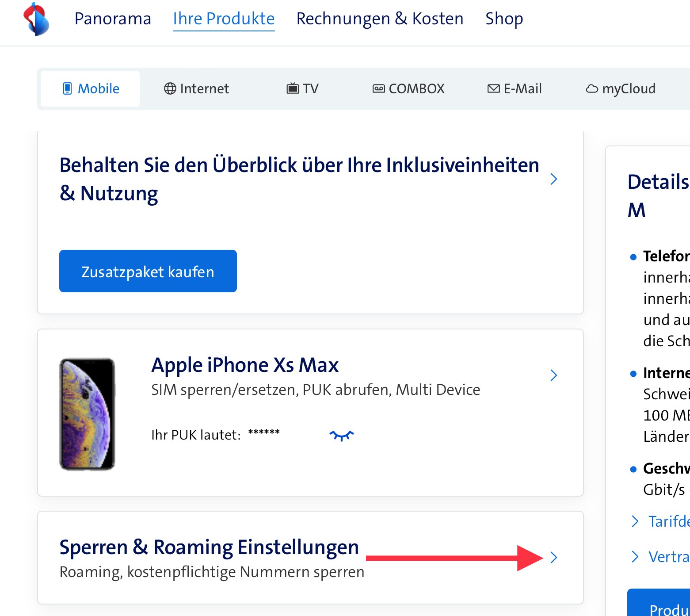Open the Shop menu item

504,19
